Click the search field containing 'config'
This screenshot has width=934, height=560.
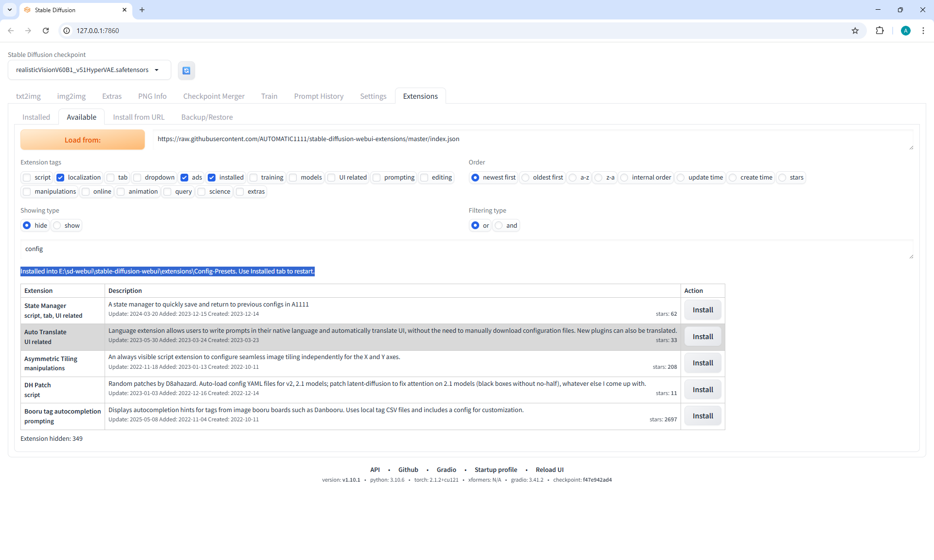[466, 249]
